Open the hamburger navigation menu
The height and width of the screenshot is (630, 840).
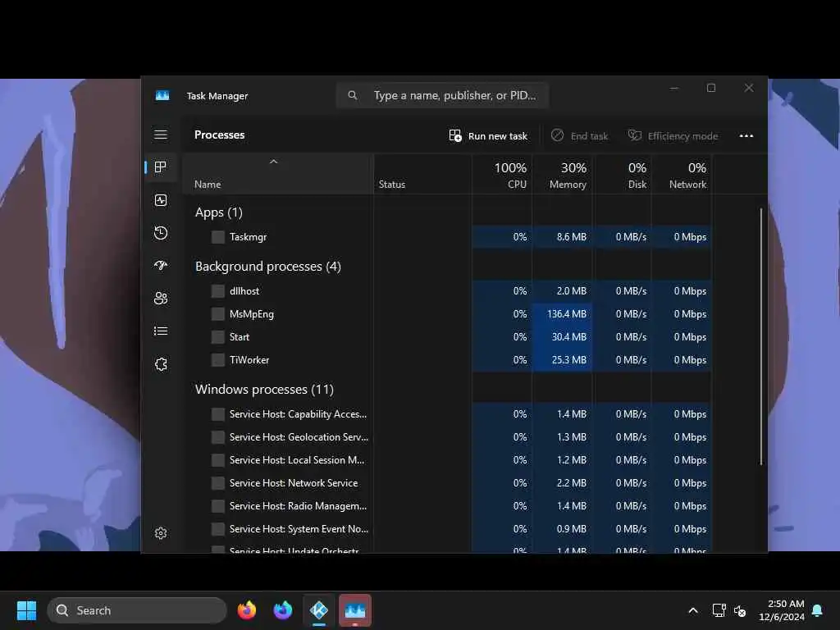tap(161, 135)
